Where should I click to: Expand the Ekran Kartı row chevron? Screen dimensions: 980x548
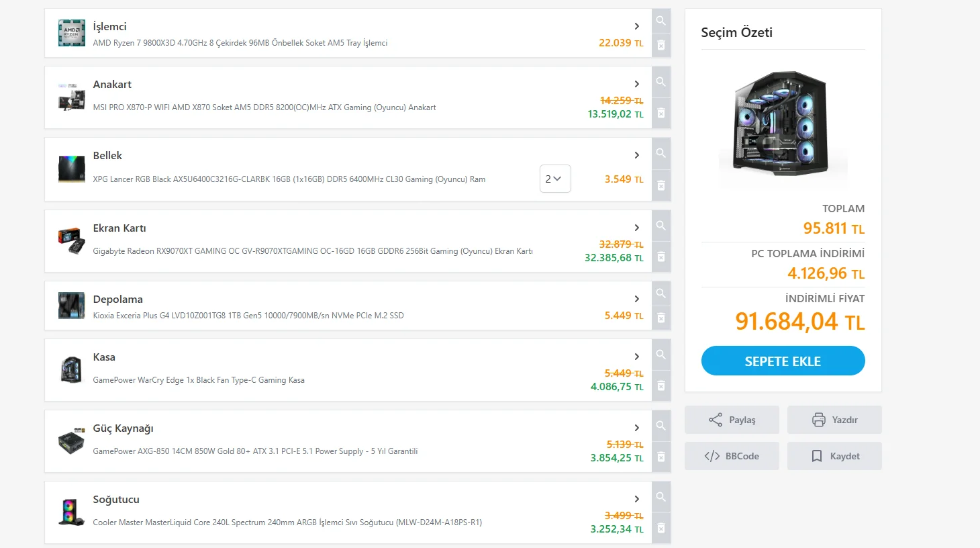637,228
